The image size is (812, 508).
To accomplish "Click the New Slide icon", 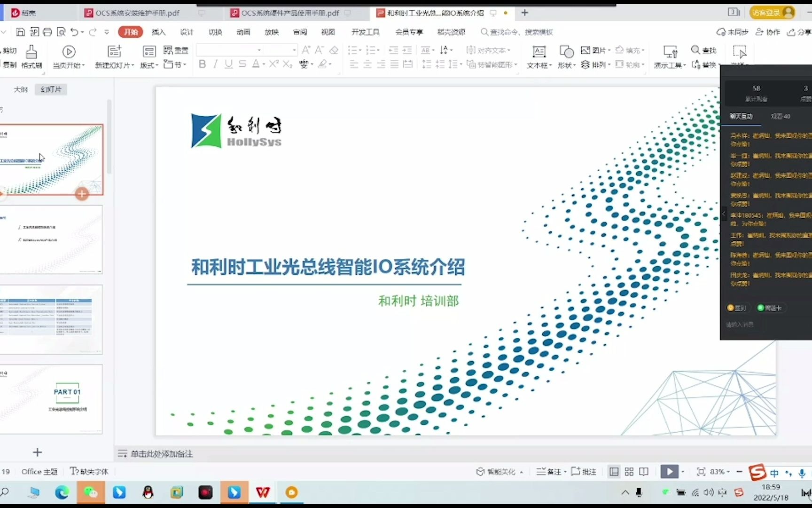I will point(114,51).
